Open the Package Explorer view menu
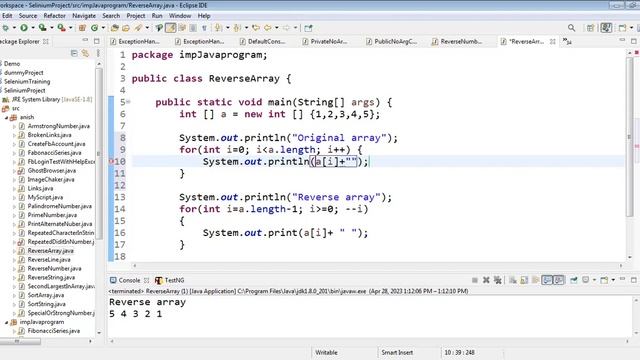Image resolution: width=640 pixels, height=360 pixels. tap(98, 53)
